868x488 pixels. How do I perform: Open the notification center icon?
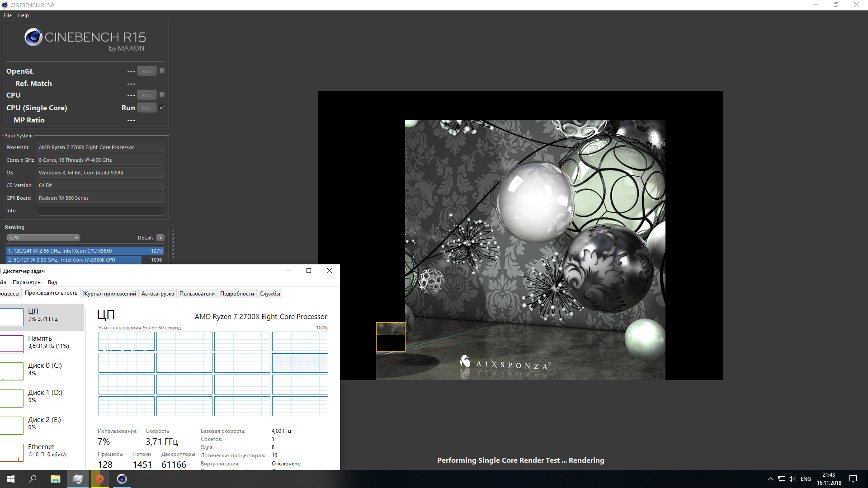click(853, 479)
